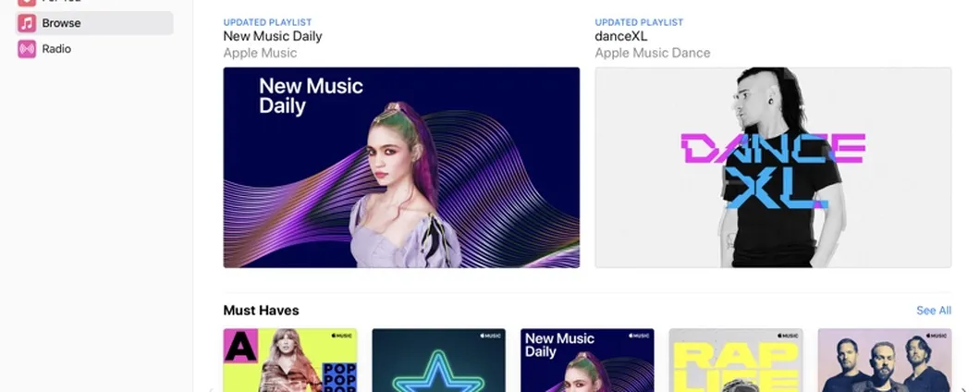Click the Radio broadcast icon
Screen dimensions: 980x392
tap(27, 49)
